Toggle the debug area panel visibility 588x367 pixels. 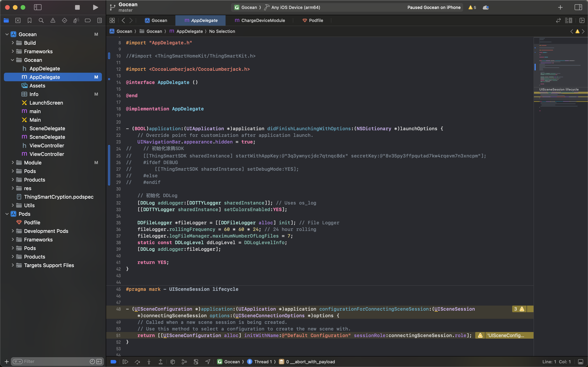click(x=581, y=362)
